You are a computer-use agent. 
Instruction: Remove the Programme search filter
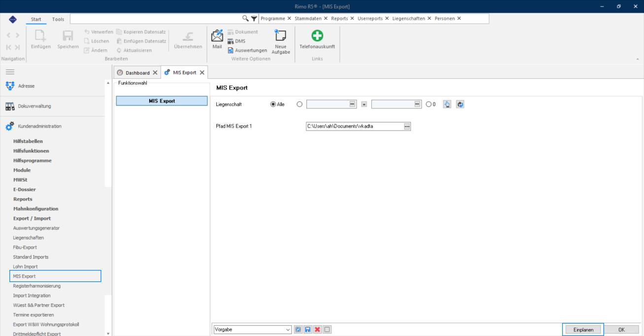coord(289,18)
